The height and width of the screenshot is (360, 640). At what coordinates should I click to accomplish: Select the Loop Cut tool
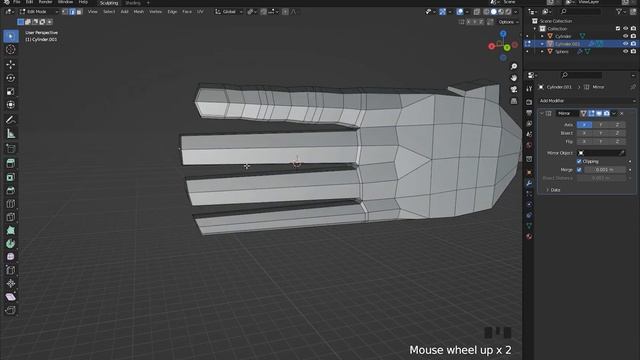pyautogui.click(x=11, y=204)
